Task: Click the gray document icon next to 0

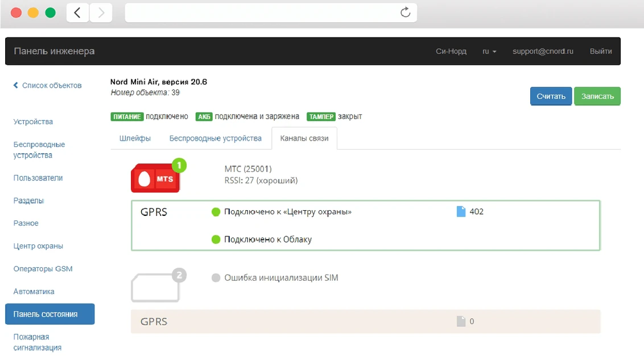Action: pos(461,322)
